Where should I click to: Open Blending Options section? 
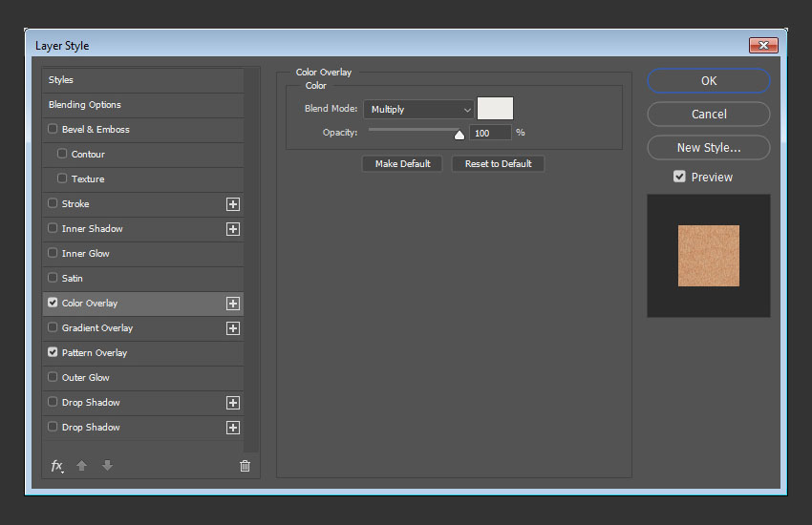pos(143,105)
